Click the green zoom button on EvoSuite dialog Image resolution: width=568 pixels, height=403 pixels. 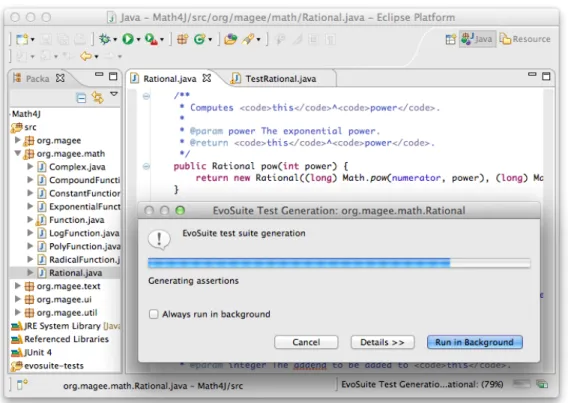pos(180,210)
